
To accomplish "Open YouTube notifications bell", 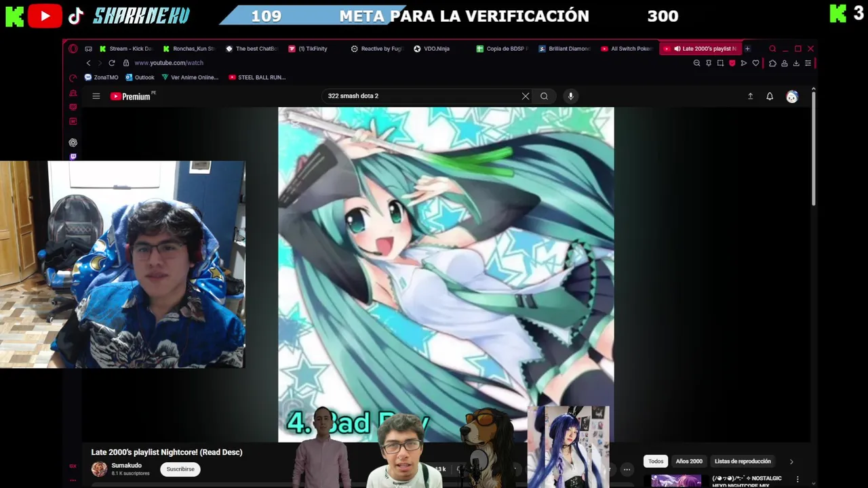I will 770,96.
